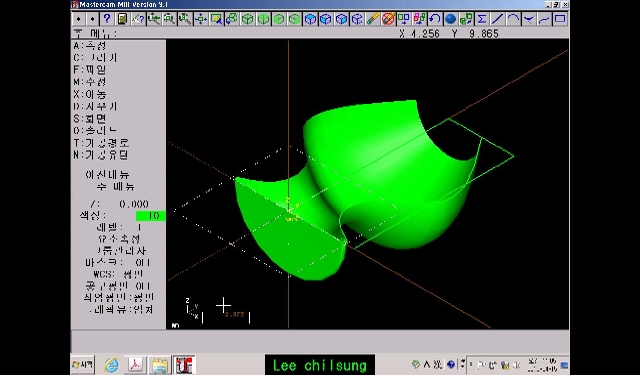
Task: Open the T: toolpaths menu item
Action: coord(101,143)
